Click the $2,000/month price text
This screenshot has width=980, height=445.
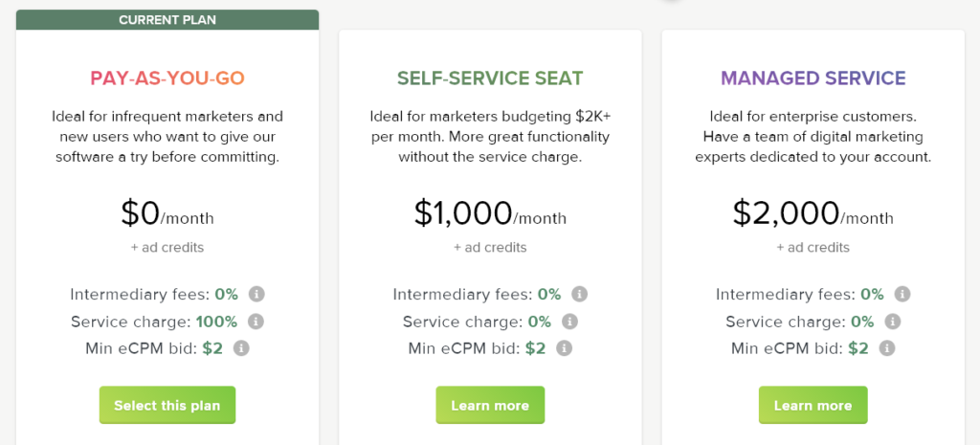pos(813,213)
